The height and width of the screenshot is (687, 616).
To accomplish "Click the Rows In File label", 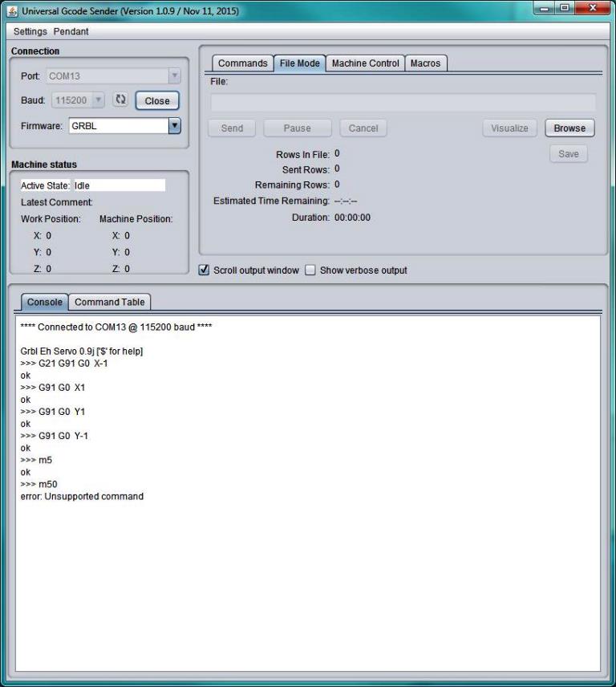I will 303,155.
